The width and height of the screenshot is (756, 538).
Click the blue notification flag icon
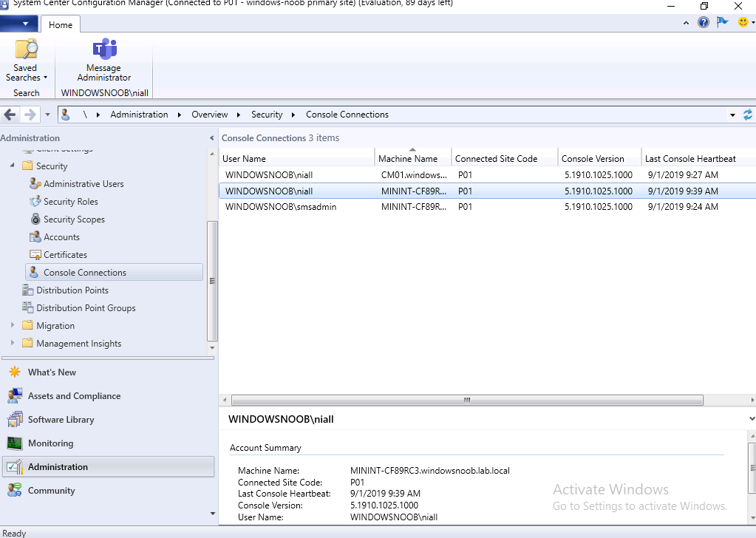pos(722,22)
